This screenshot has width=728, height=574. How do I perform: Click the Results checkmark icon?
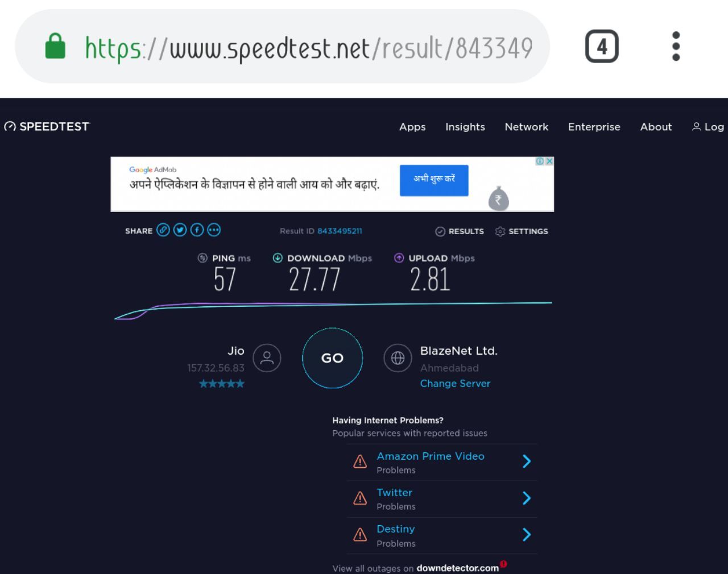coord(440,231)
